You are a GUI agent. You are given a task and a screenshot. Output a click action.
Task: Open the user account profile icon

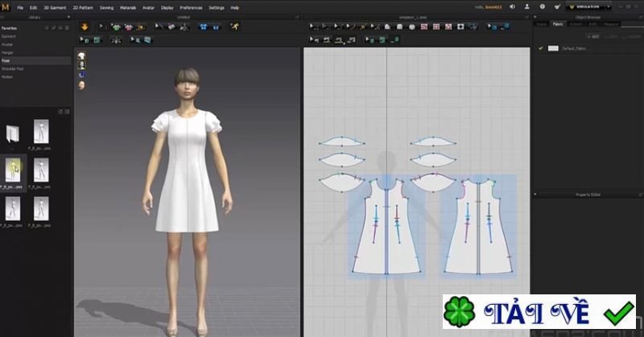tap(526, 7)
